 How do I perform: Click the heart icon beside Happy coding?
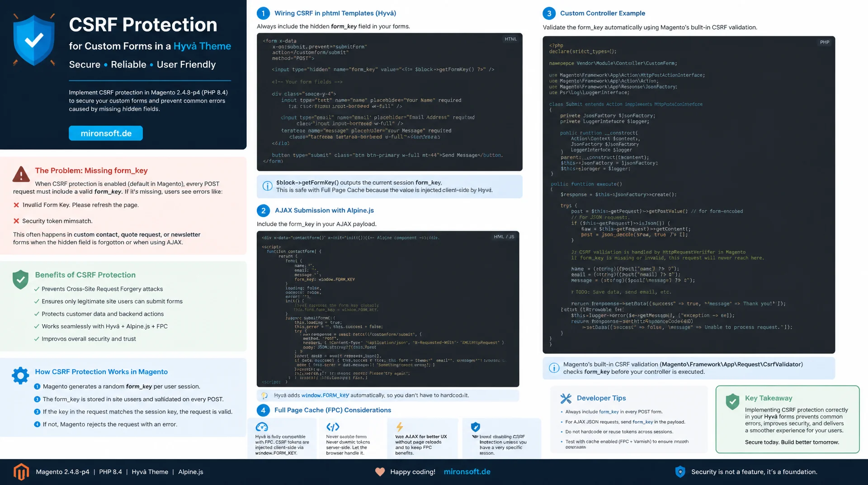[x=380, y=472]
